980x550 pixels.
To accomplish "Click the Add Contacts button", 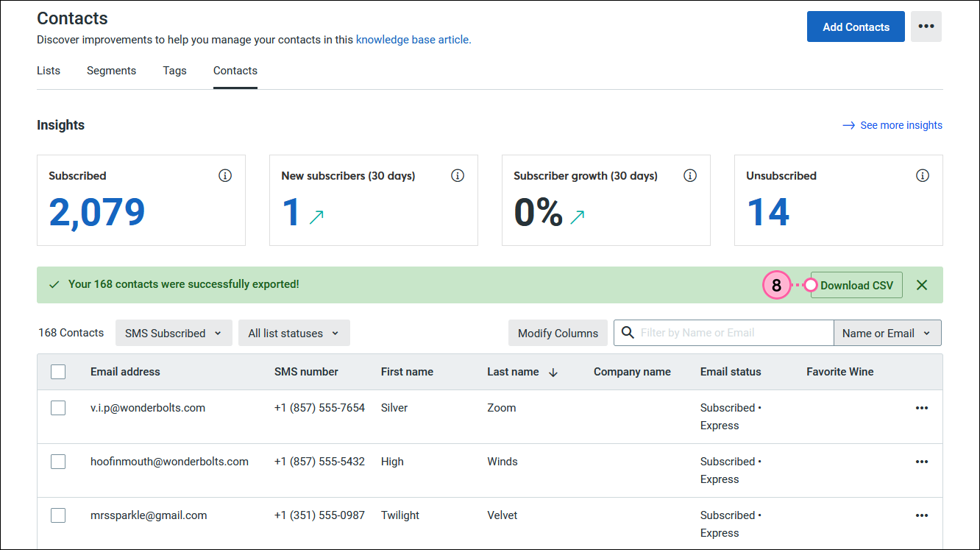I will click(856, 27).
